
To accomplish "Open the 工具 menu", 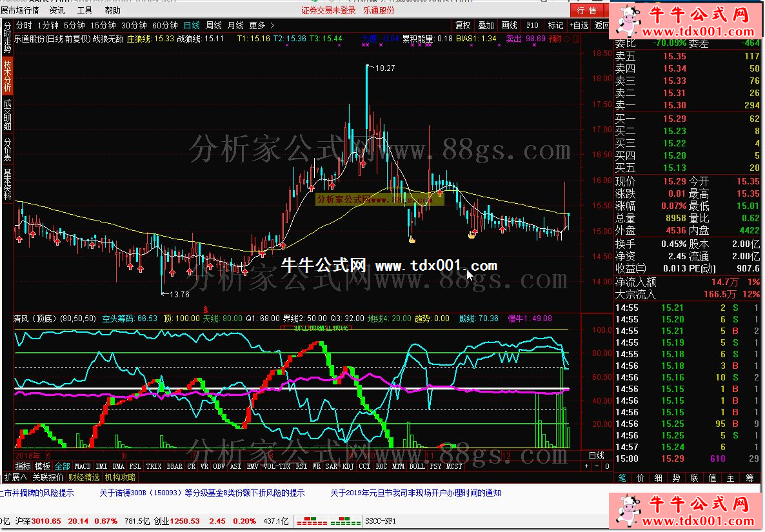I will coord(84,10).
